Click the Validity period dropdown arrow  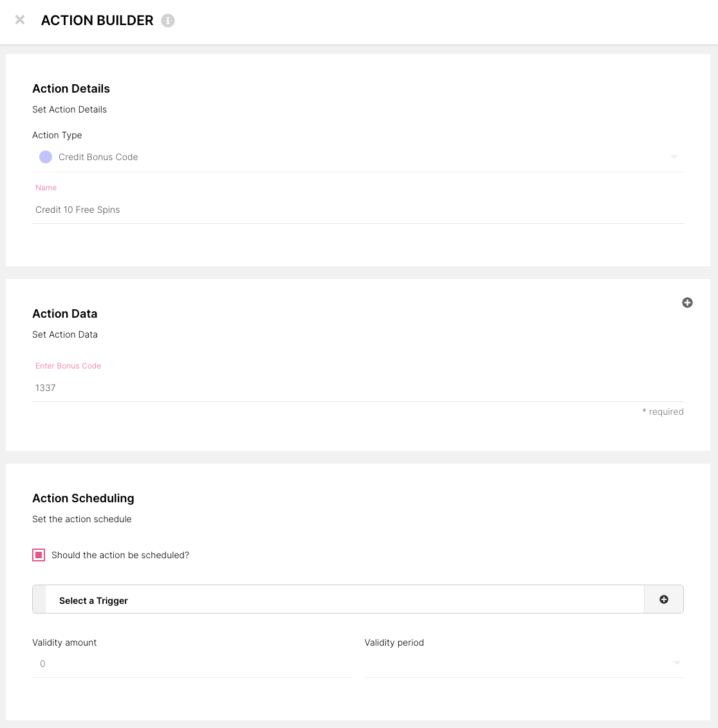pos(677,663)
